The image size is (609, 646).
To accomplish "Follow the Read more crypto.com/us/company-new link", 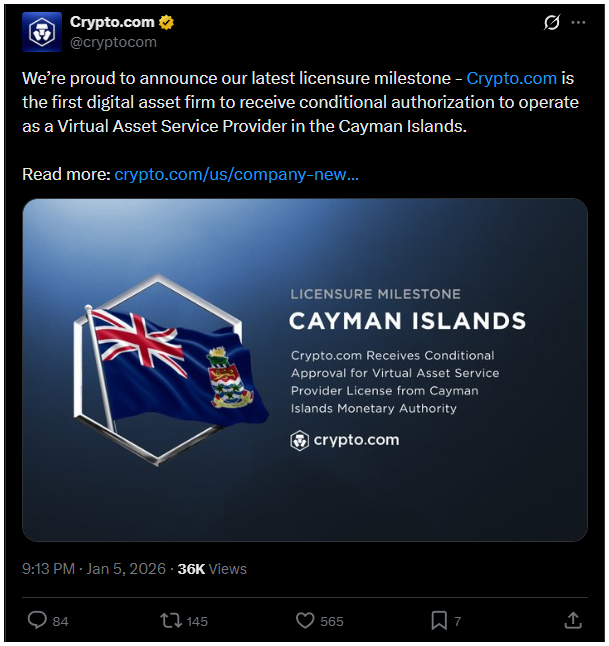I will click(x=237, y=174).
